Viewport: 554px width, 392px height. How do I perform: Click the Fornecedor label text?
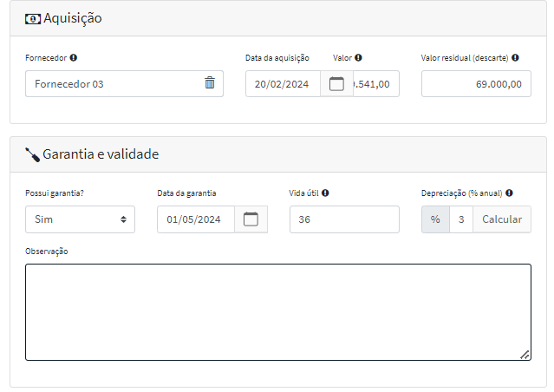(x=46, y=57)
